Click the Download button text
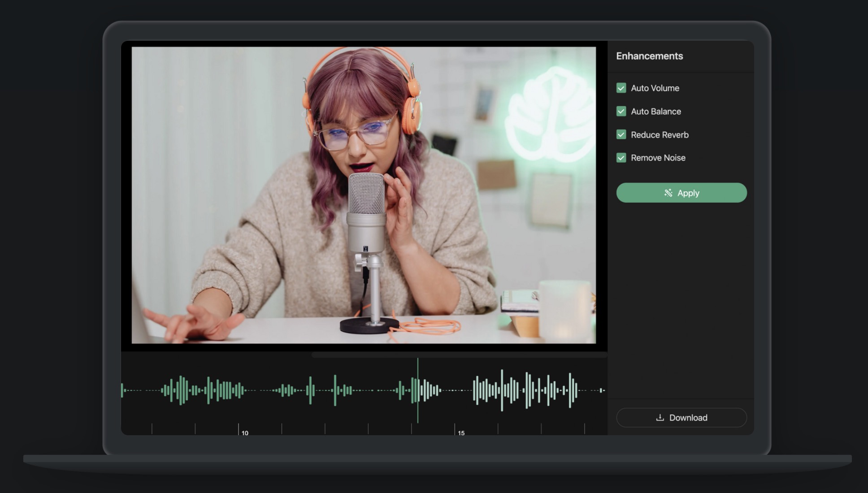This screenshot has width=868, height=493. click(x=688, y=418)
